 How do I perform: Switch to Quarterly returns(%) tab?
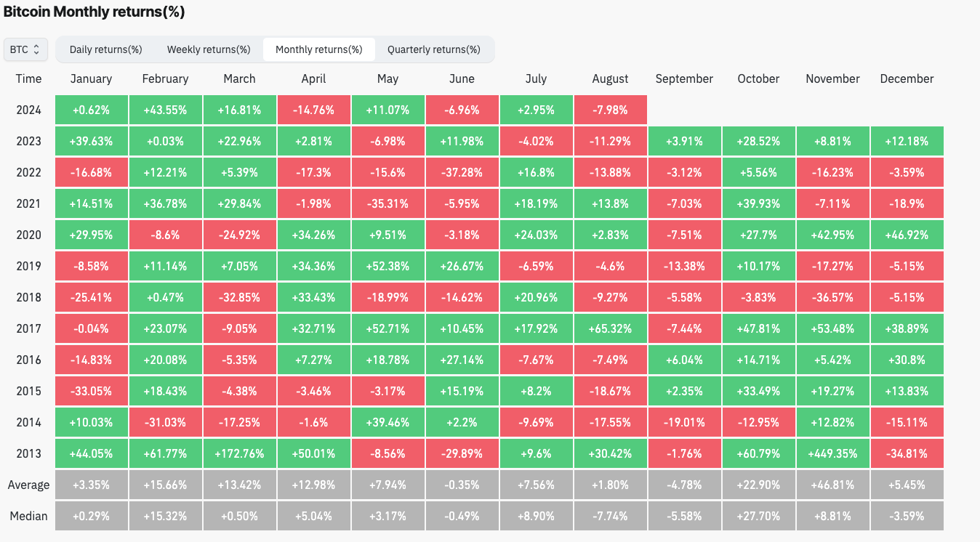point(433,49)
